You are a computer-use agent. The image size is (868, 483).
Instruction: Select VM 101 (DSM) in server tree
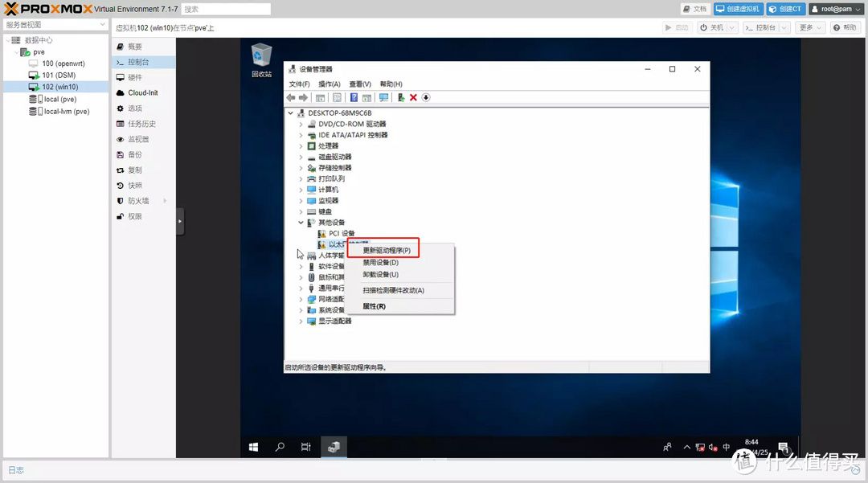59,75
